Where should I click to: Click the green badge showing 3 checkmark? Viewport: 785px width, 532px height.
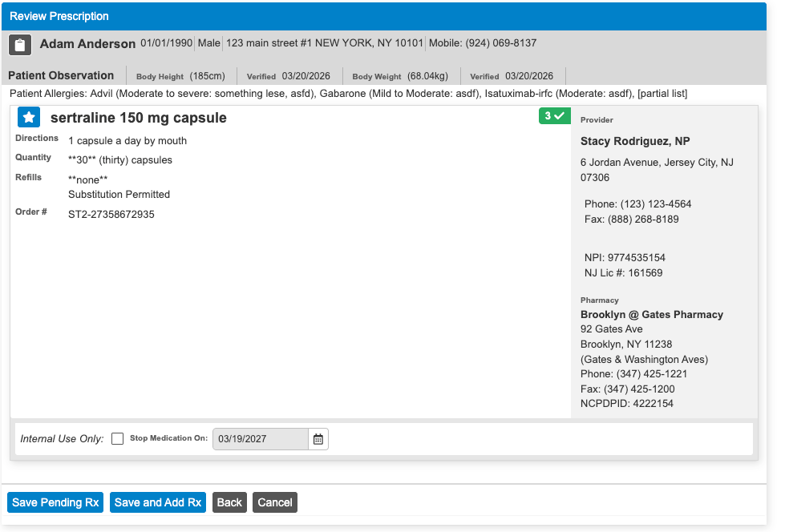click(x=554, y=116)
